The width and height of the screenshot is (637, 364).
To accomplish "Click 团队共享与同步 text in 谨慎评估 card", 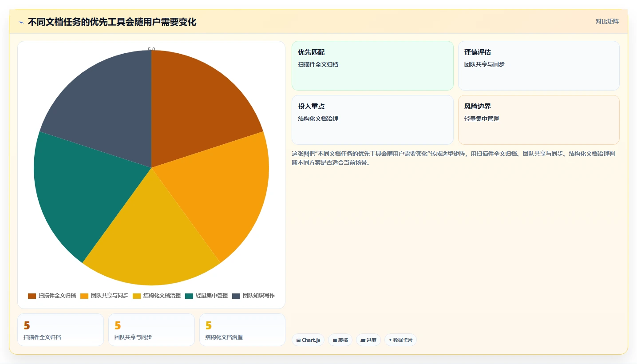I will [x=484, y=64].
